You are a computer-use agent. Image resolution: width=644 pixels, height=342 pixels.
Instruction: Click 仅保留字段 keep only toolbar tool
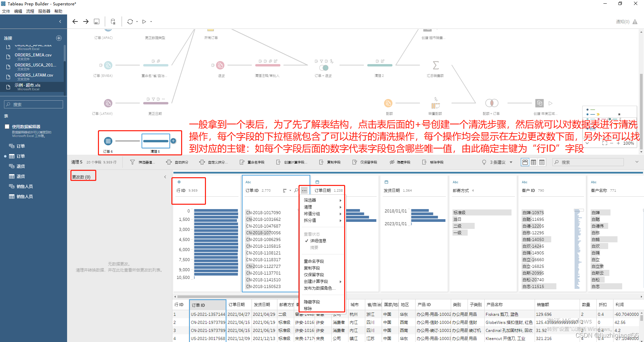pos(365,162)
